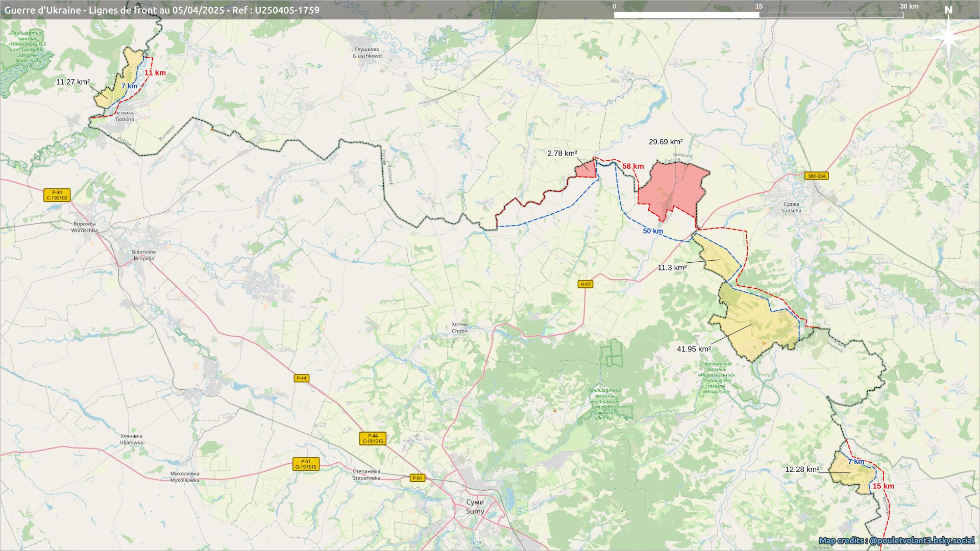Image resolution: width=980 pixels, height=551 pixels.
Task: Click the 29.69 km² area label
Action: coord(666,142)
